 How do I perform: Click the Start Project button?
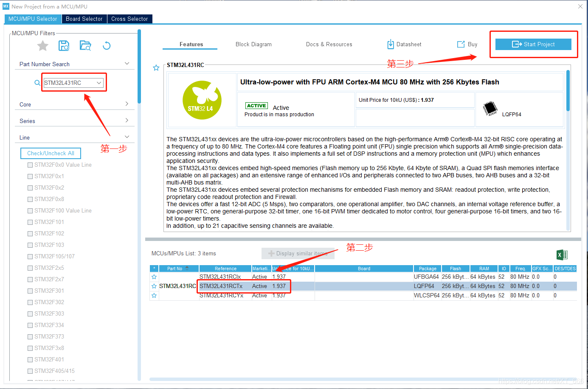(x=533, y=44)
